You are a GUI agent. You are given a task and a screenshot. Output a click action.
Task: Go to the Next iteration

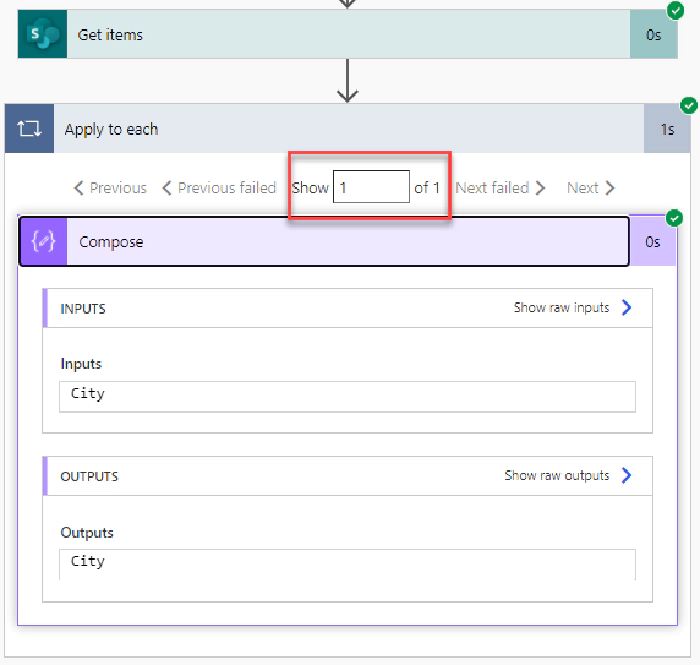pyautogui.click(x=590, y=188)
